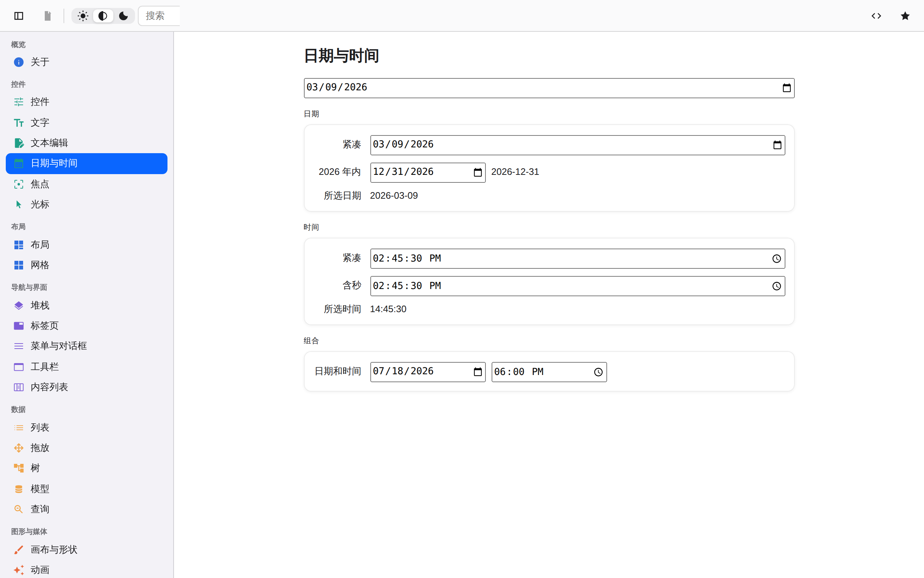Click the 查询 magnifier icon
The height and width of the screenshot is (578, 924).
(x=19, y=509)
